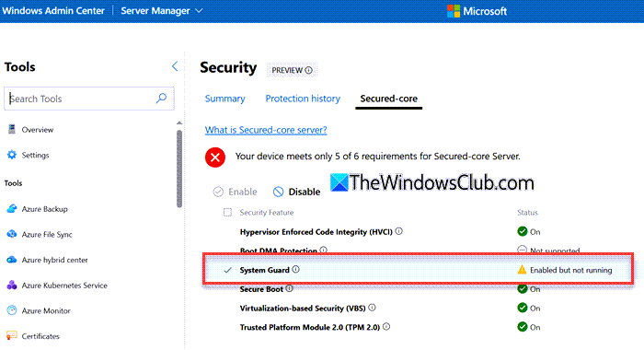This screenshot has height=350, width=644.
Task: Click the green On icon for HVCI
Action: point(522,231)
